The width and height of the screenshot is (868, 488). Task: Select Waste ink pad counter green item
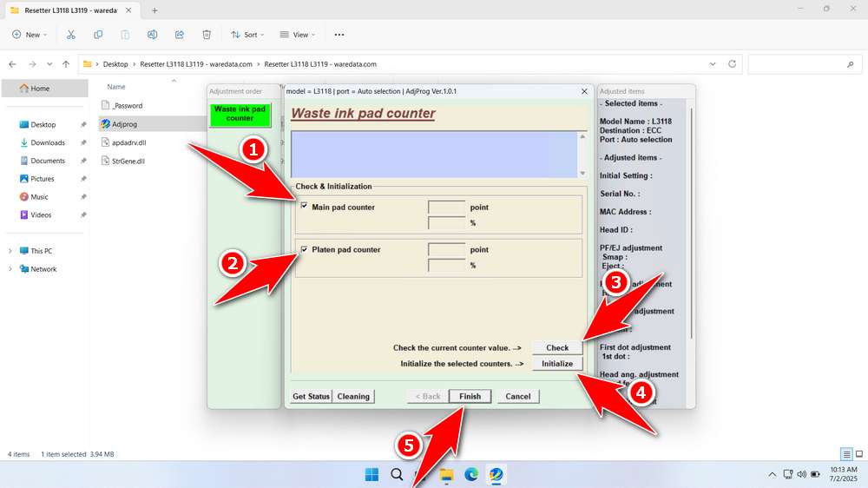[240, 114]
